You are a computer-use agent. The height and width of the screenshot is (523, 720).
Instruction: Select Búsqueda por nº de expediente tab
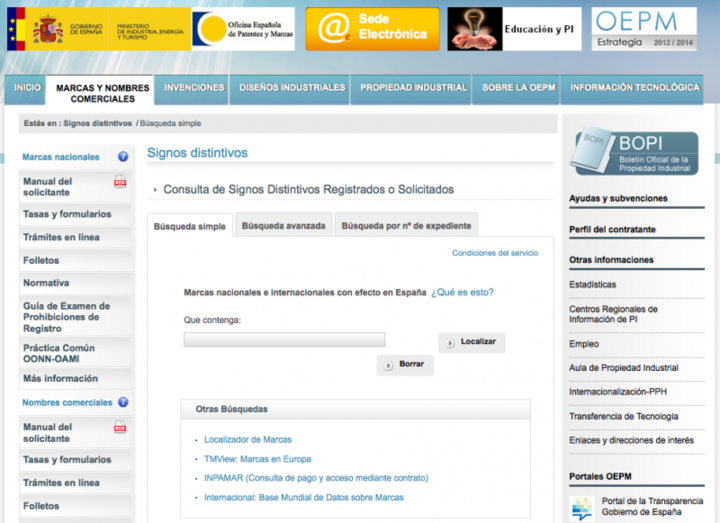[x=405, y=226]
